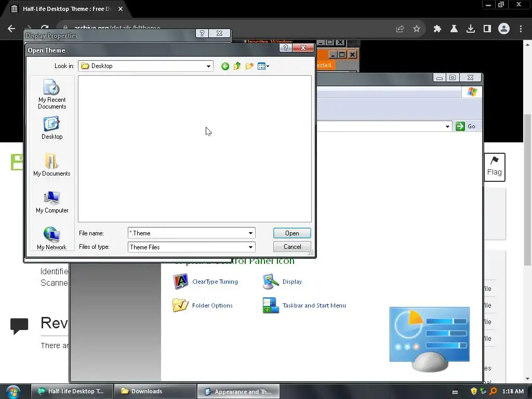Click the ClearType Tuning icon image
The width and height of the screenshot is (532, 399).
pos(180,281)
